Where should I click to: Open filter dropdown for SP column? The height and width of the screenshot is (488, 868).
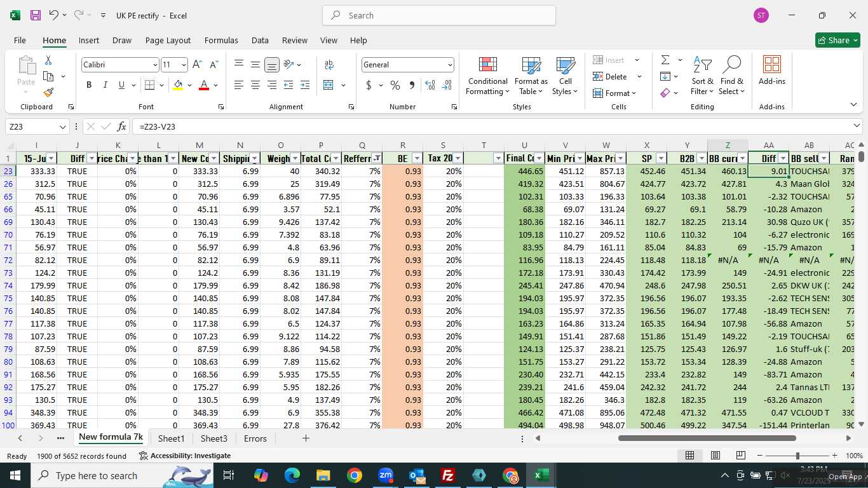(661, 158)
